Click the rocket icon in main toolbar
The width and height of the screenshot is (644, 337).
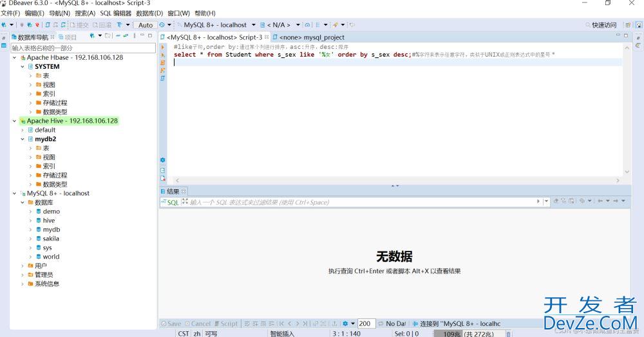[x=336, y=25]
